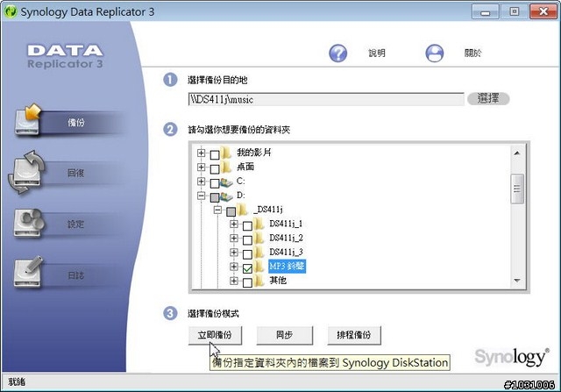
Task: Select the DS411j_3 tree row label
Action: pos(287,252)
